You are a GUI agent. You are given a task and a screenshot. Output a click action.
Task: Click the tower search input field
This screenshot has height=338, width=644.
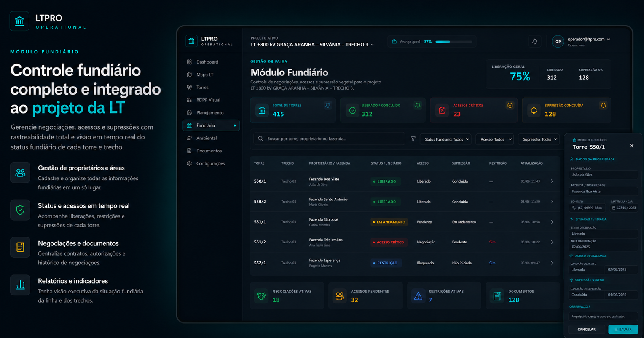329,139
